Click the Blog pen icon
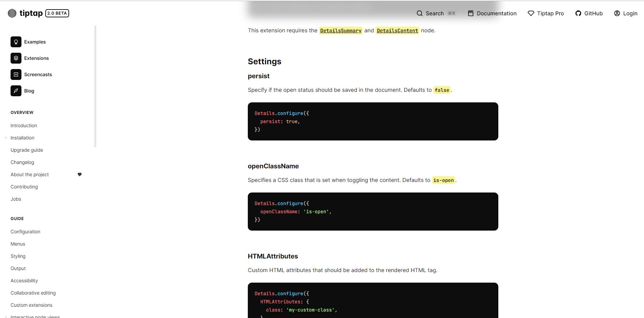 click(x=16, y=90)
